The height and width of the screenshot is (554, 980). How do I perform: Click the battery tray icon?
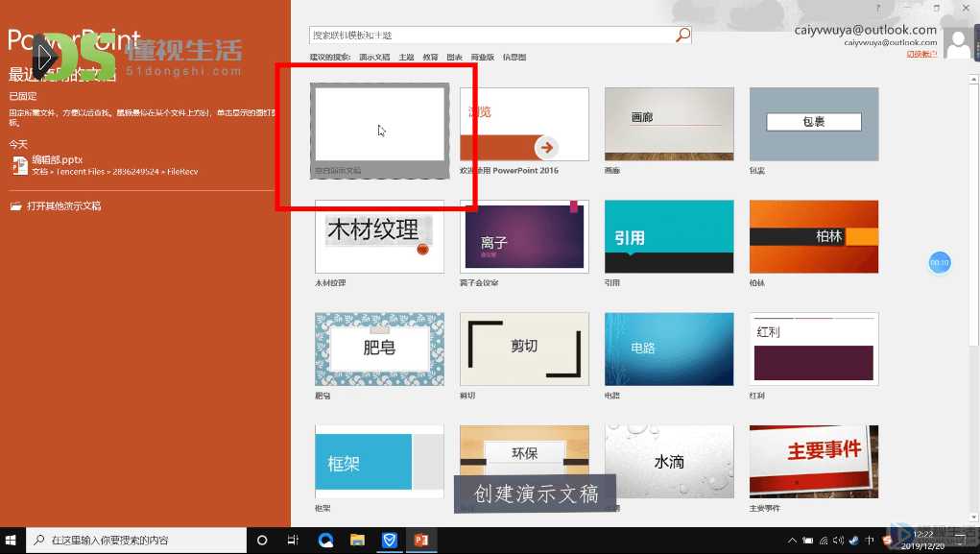[x=807, y=541]
